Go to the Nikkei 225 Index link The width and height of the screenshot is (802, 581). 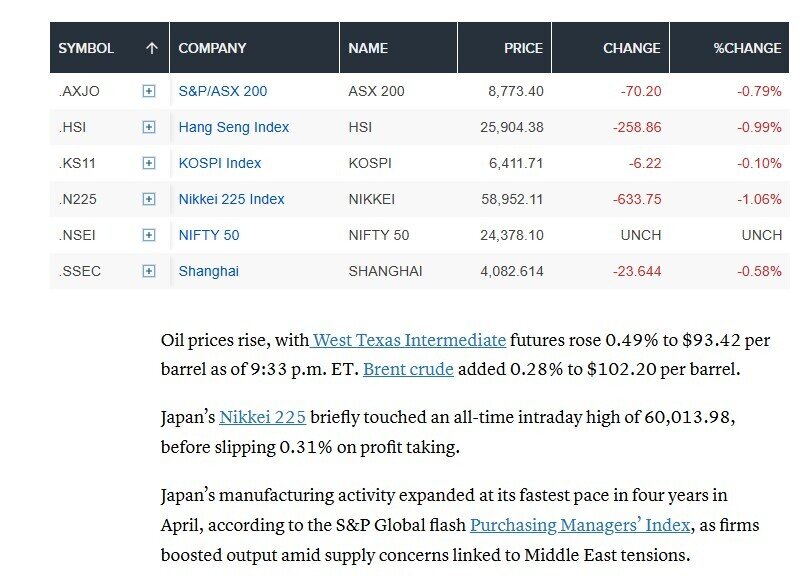click(x=232, y=199)
